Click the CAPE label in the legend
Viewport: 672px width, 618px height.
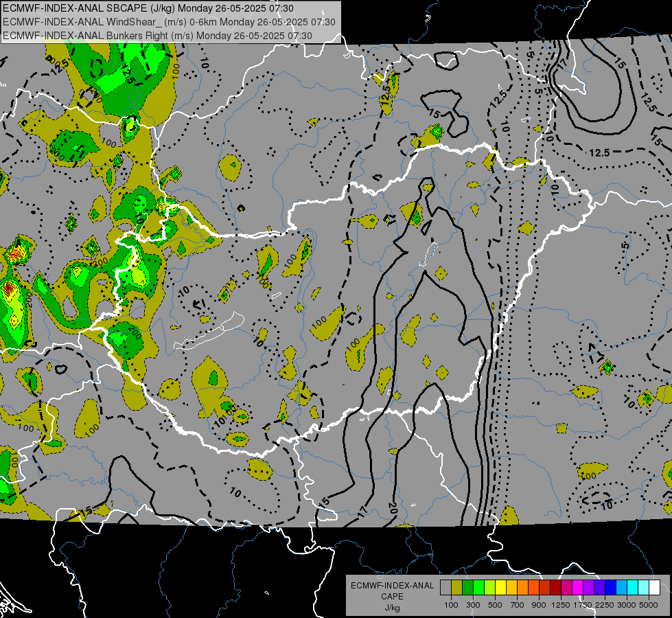pos(392,597)
